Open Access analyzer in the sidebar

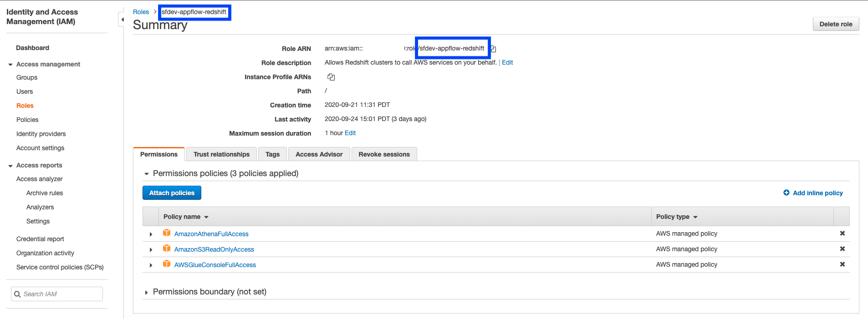click(39, 179)
